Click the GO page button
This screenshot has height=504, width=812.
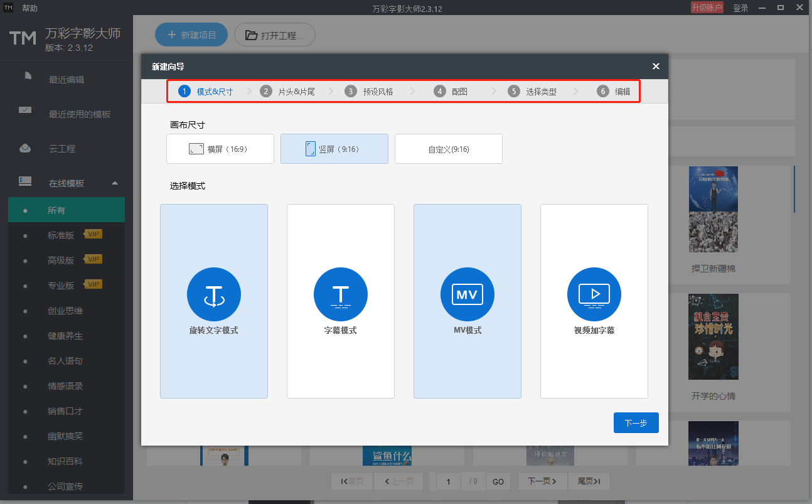click(498, 481)
